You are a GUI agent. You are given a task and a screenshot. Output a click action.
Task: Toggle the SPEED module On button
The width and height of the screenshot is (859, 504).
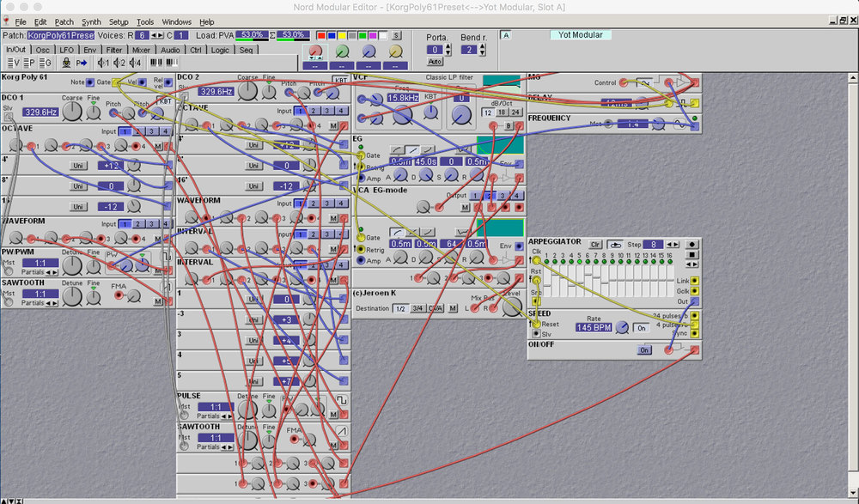click(640, 328)
